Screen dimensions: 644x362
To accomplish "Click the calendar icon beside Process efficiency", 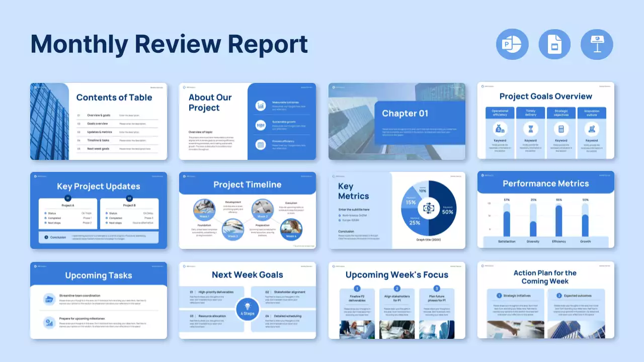I will coord(261,145).
